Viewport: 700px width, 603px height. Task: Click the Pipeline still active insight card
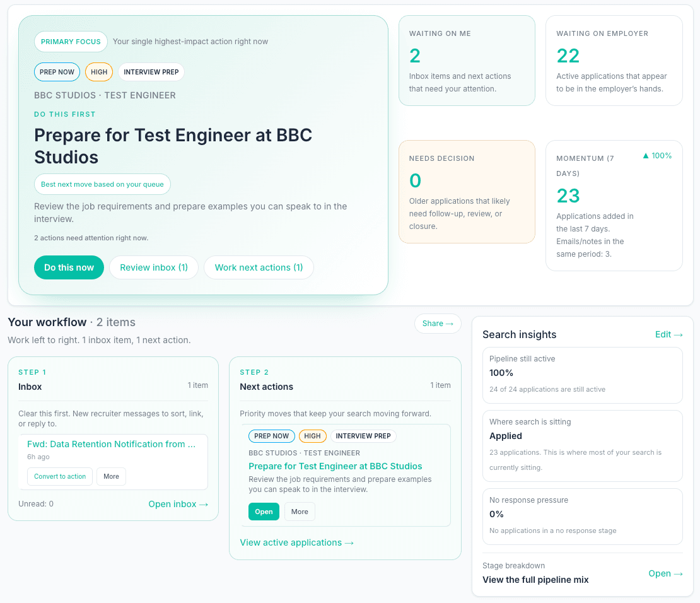click(582, 375)
